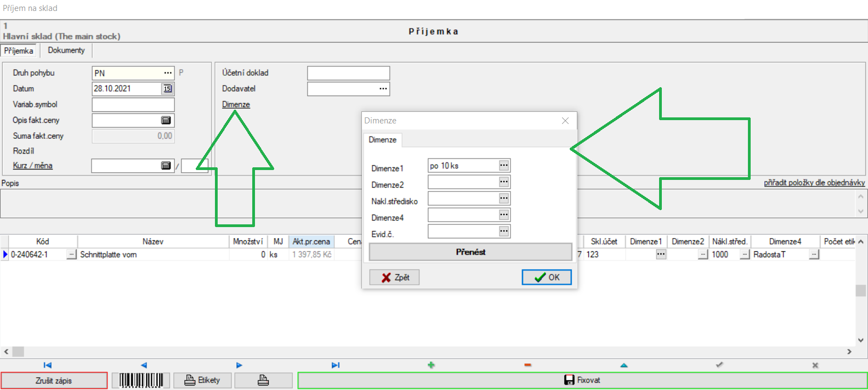The image size is (868, 390).
Task: Expand Nakl.středisko lookup in Dimenze dialog
Action: click(x=504, y=199)
